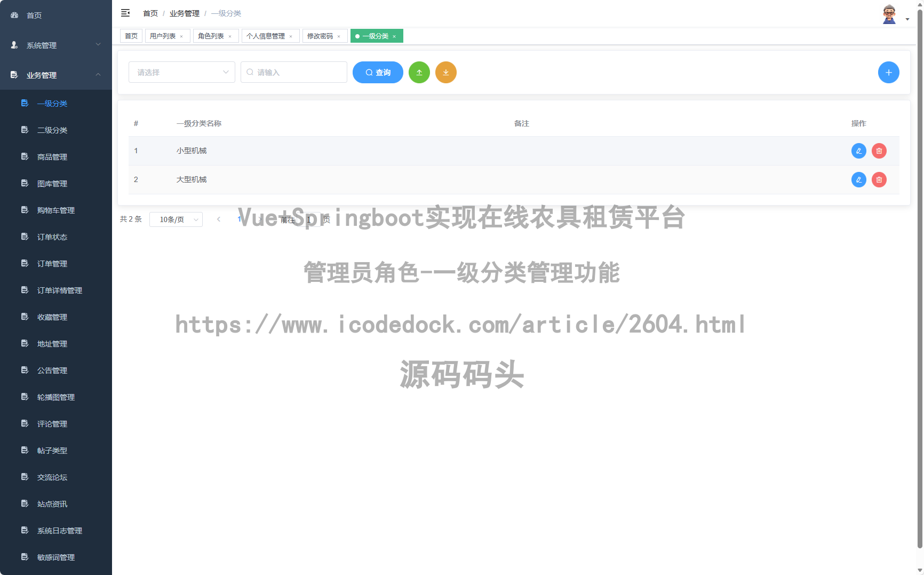The image size is (924, 575).
Task: Open 商品管理 from the sidebar menu
Action: (52, 156)
